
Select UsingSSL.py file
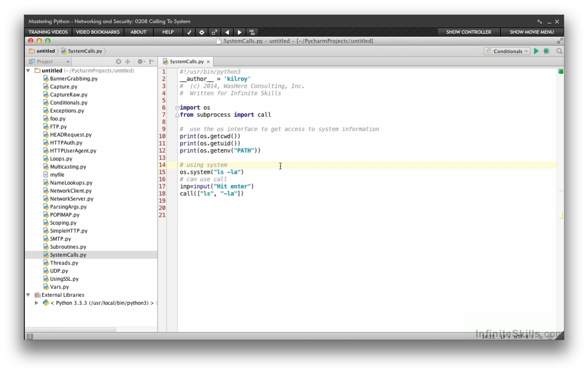(x=64, y=279)
